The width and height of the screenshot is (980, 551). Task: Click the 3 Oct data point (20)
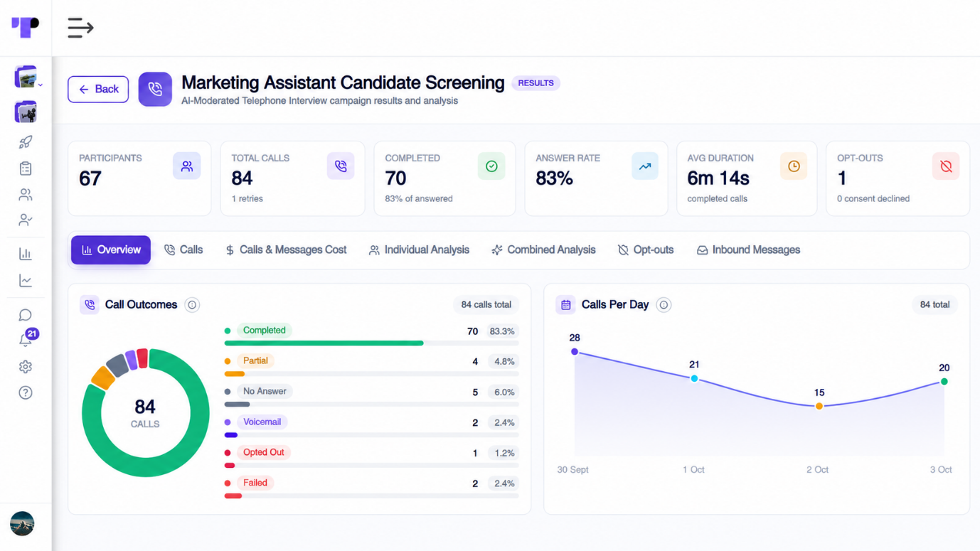tap(944, 382)
